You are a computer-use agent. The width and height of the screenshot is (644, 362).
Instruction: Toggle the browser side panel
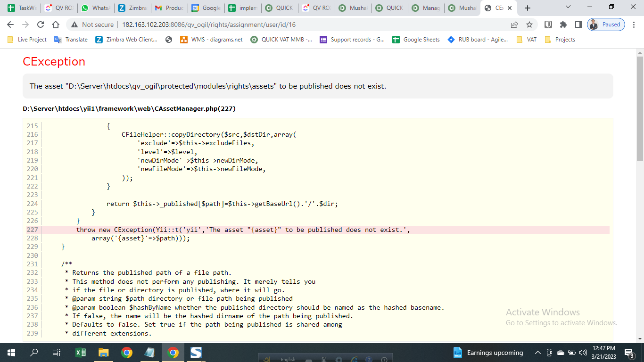click(578, 25)
